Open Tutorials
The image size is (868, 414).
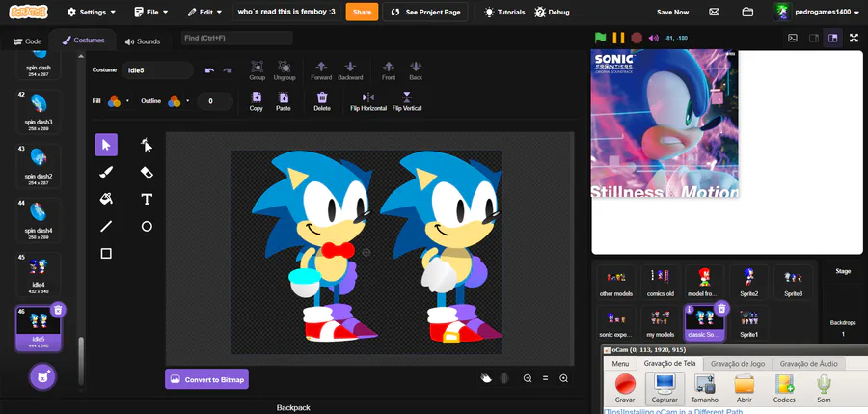click(x=504, y=12)
